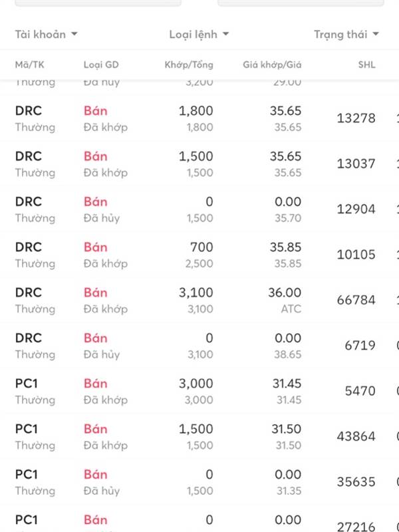This screenshot has width=399, height=532.
Task: Click the Khớp/Tổng column header
Action: (189, 65)
